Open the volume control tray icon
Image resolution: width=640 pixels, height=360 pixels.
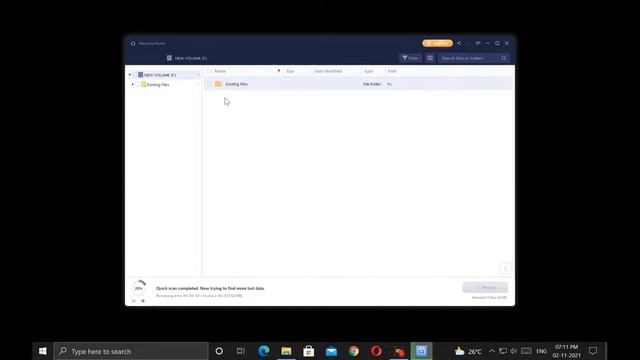[x=513, y=351]
